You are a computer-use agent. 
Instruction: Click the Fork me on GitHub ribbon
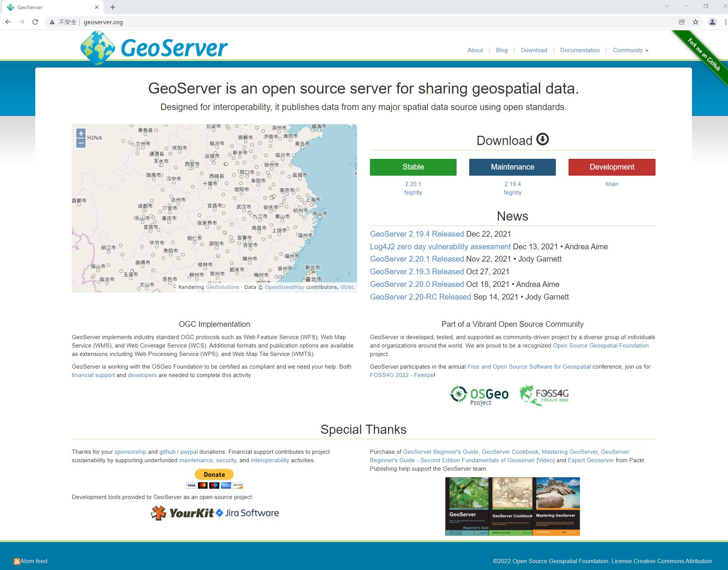pyautogui.click(x=703, y=55)
